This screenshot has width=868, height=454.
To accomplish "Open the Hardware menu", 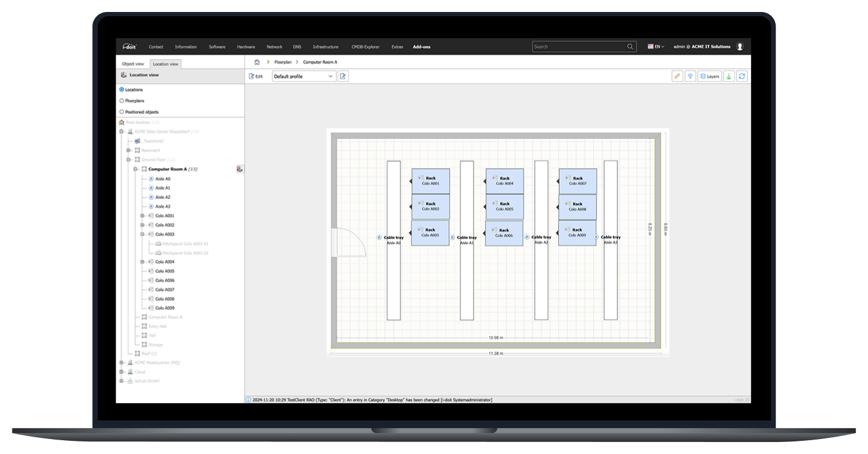I will [x=246, y=47].
